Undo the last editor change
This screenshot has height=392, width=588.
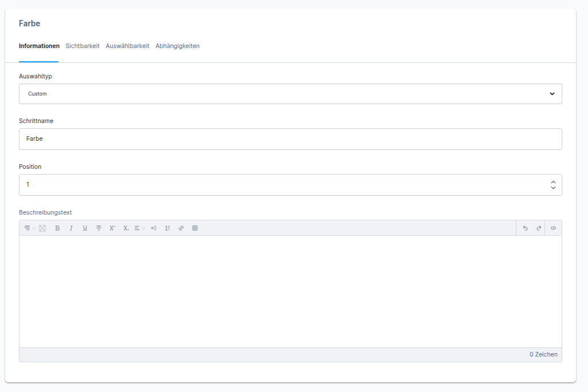[x=525, y=228]
